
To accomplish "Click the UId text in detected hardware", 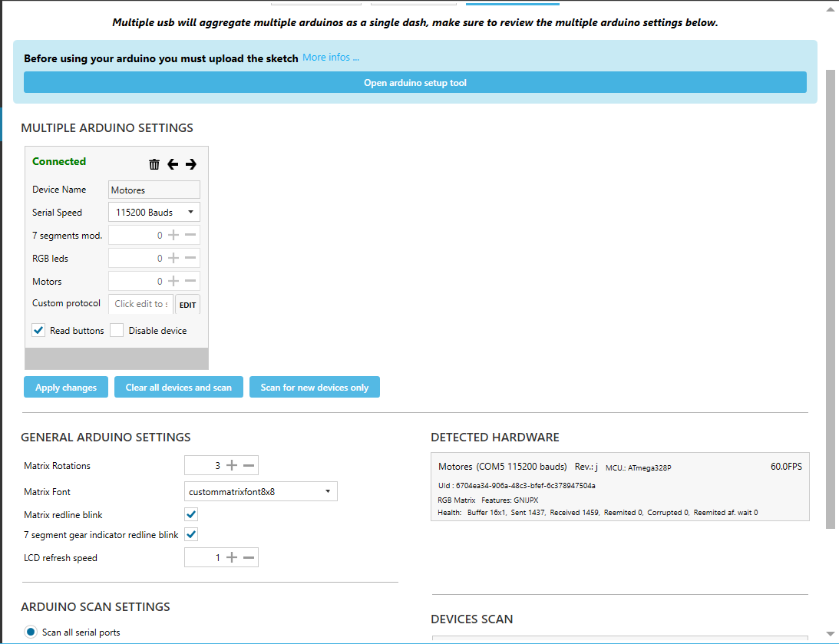I will 517,486.
